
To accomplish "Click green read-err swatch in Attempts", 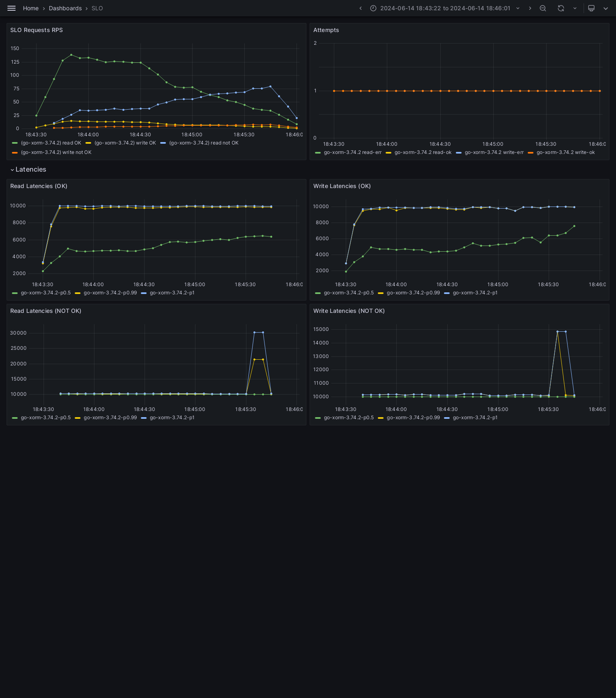I will pyautogui.click(x=318, y=152).
